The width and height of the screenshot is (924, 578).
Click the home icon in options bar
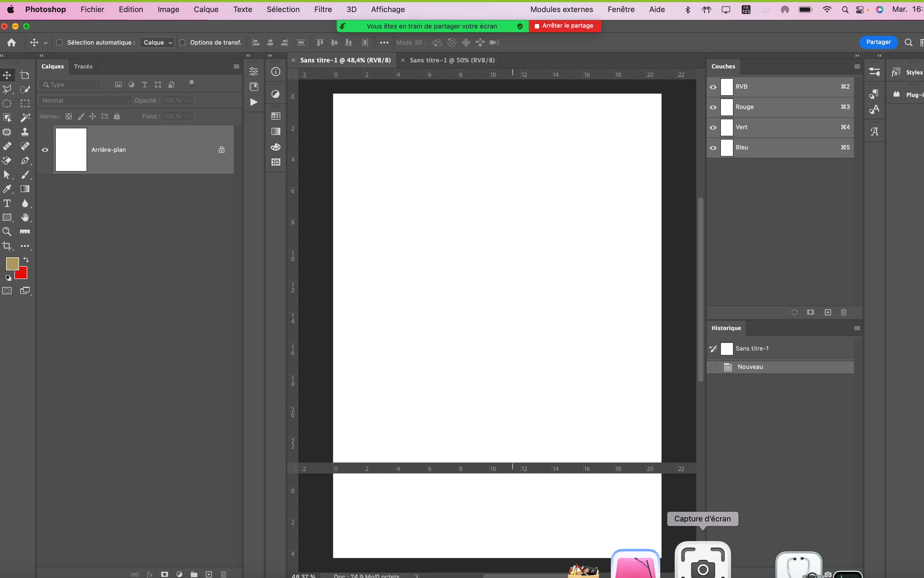pyautogui.click(x=11, y=42)
